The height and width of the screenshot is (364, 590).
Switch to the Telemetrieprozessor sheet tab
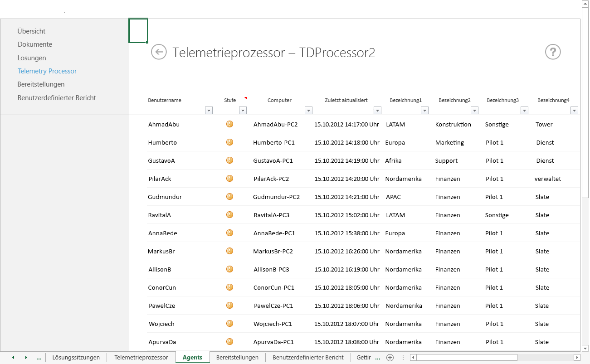(141, 358)
